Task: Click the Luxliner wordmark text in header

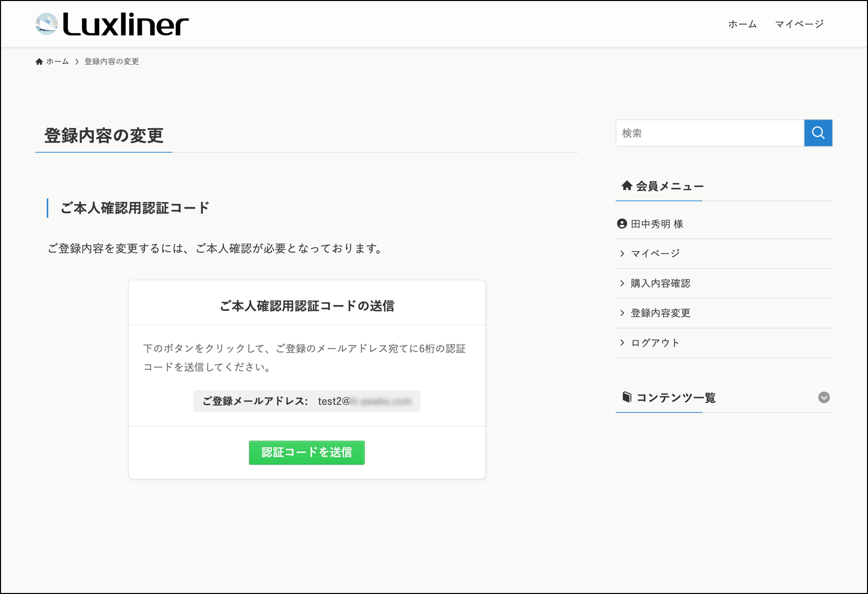Action: coord(125,24)
